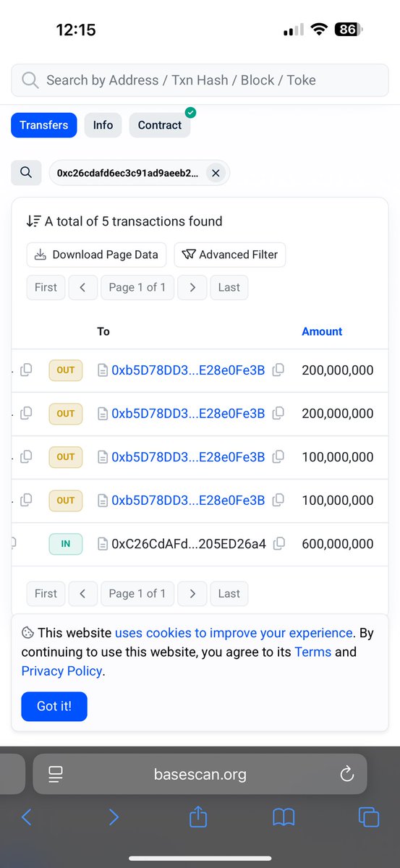Open 0xb5D78DD3 address in first 200,000,000 row

point(188,370)
